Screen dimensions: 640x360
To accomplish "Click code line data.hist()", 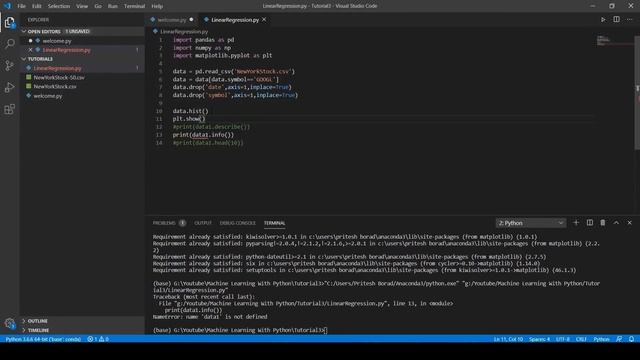I will coord(190,111).
